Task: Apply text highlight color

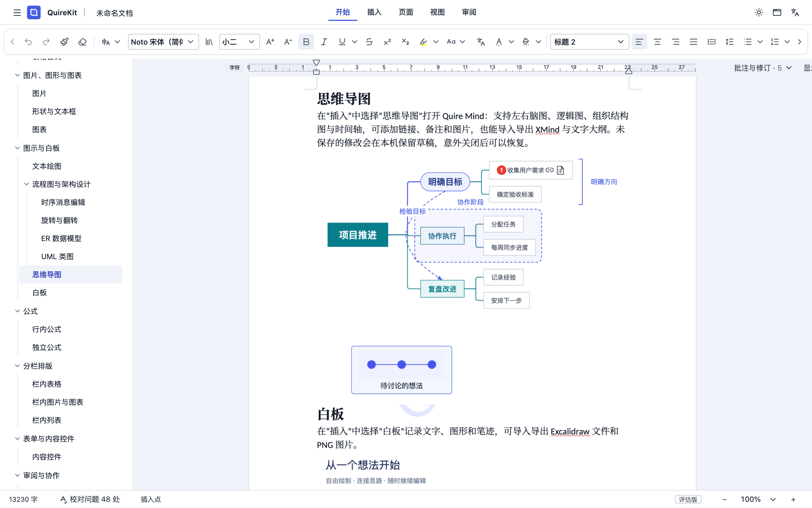Action: click(423, 42)
